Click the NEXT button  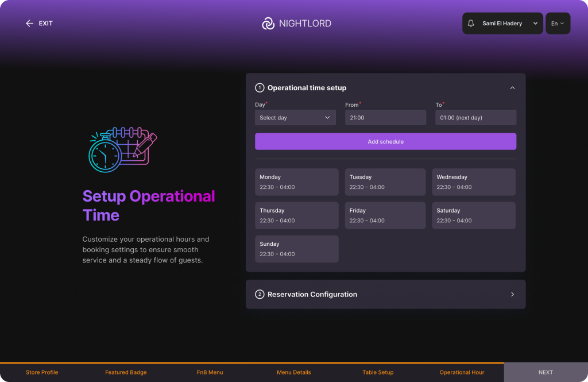tap(546, 372)
